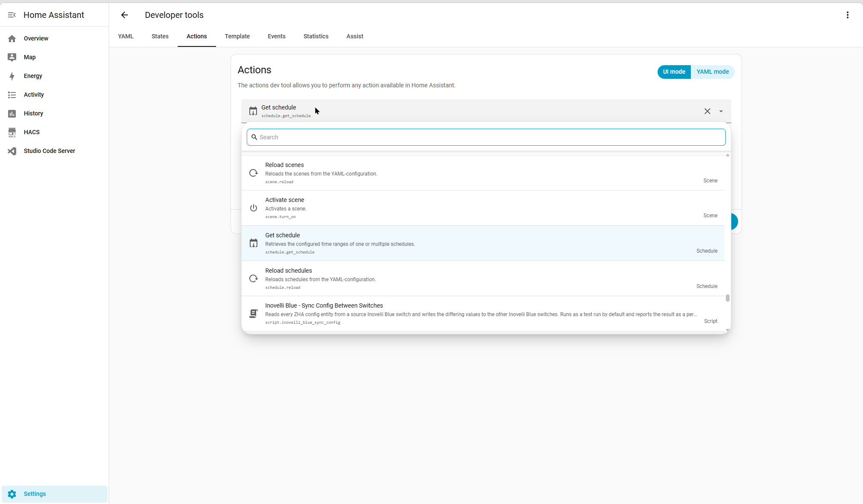Open the Get schedule action combo box

click(x=486, y=111)
